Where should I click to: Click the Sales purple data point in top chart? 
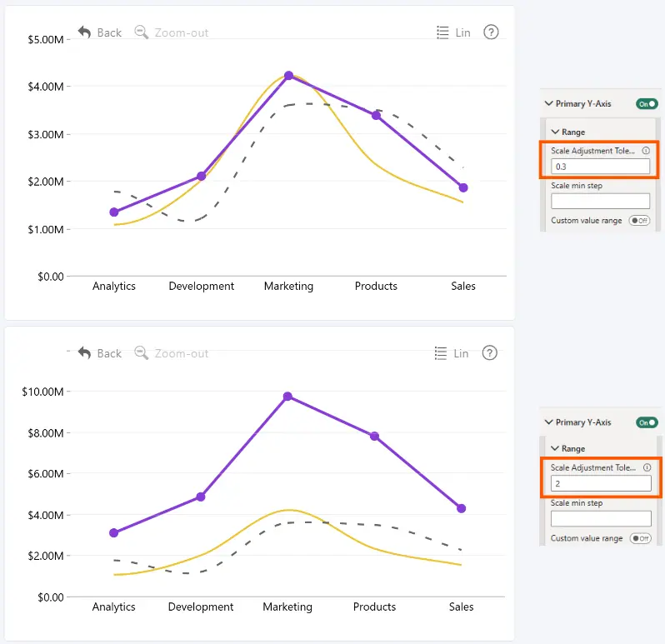tap(463, 187)
